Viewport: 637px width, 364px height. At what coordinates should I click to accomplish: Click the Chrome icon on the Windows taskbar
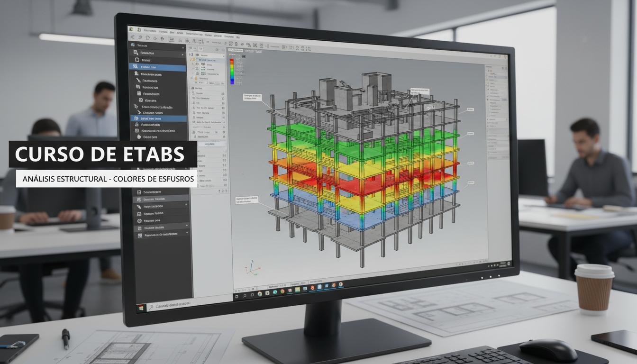coord(282,291)
